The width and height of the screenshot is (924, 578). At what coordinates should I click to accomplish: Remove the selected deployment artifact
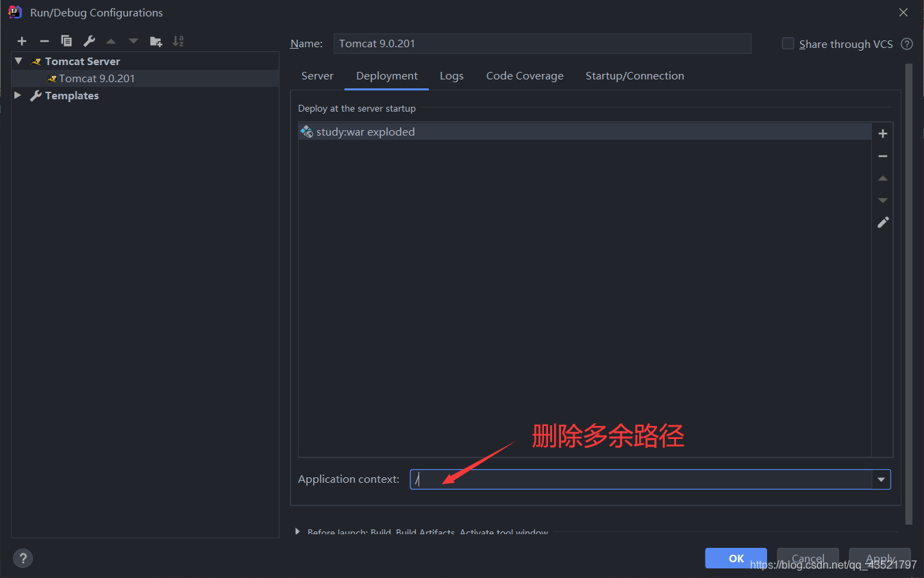pos(883,156)
